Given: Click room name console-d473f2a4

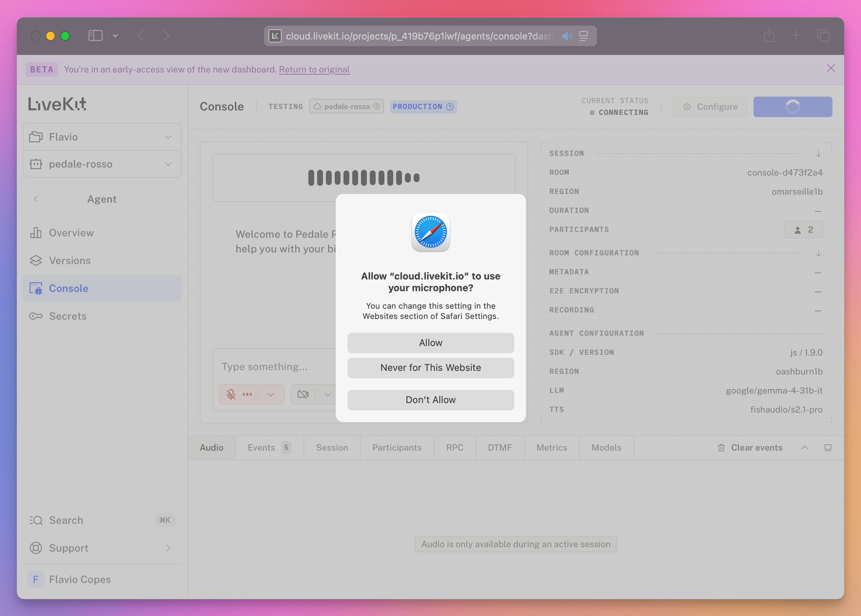Looking at the screenshot, I should coord(785,173).
